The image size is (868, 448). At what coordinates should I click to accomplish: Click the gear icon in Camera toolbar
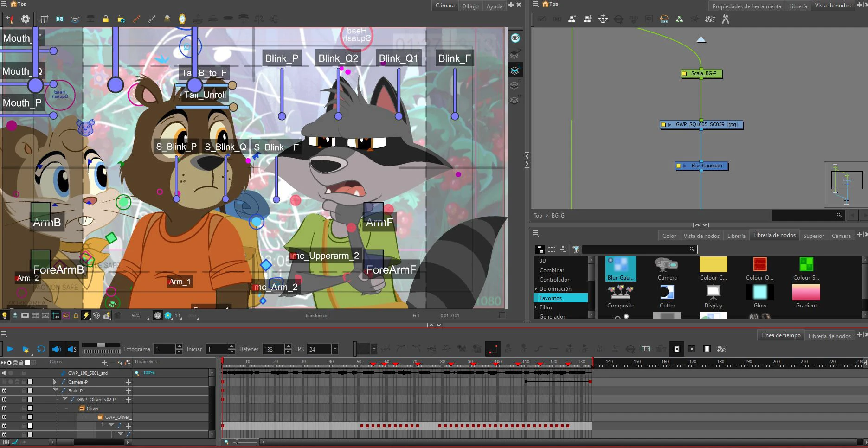pos(26,19)
